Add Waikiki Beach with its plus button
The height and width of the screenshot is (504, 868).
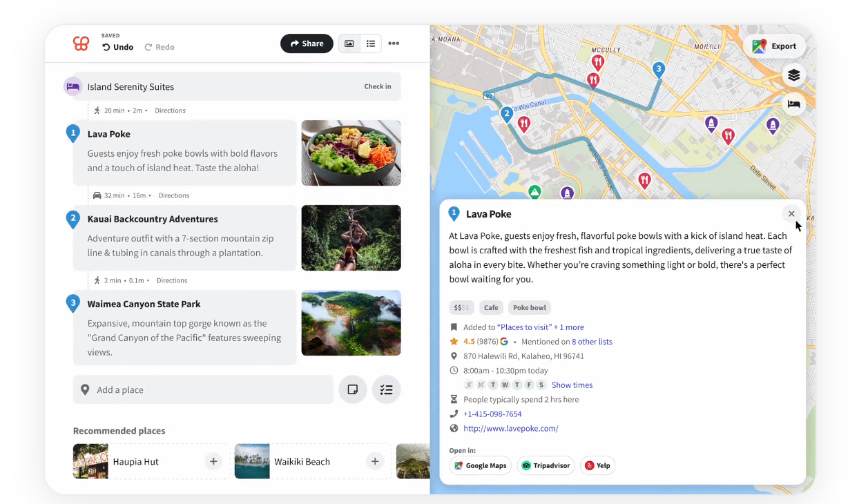(375, 461)
